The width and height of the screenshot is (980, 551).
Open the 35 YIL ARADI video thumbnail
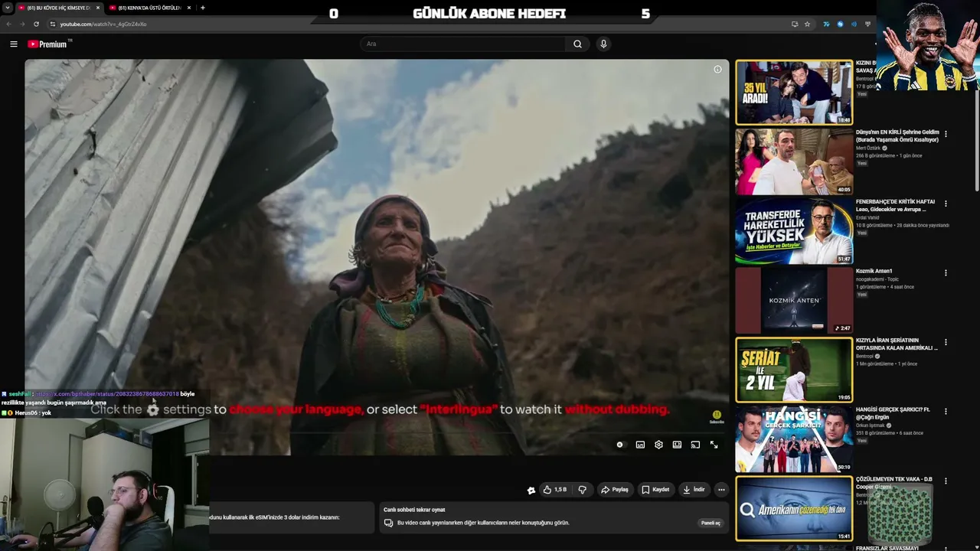tap(794, 93)
